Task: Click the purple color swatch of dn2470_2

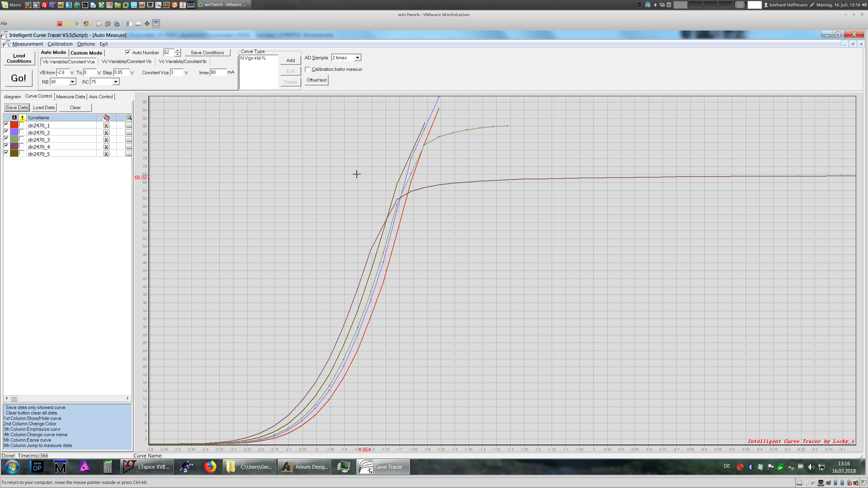Action: tap(14, 132)
